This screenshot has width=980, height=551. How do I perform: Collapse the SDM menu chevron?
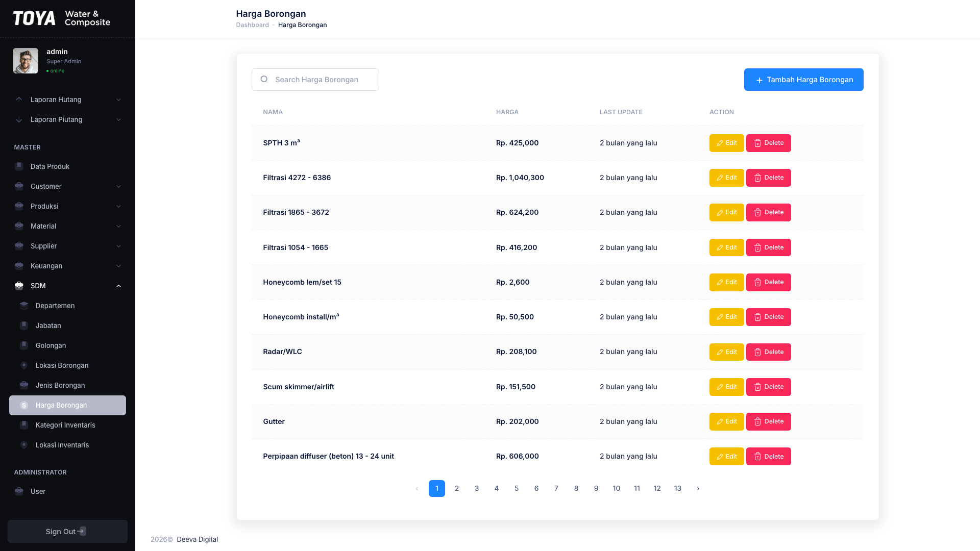click(118, 286)
